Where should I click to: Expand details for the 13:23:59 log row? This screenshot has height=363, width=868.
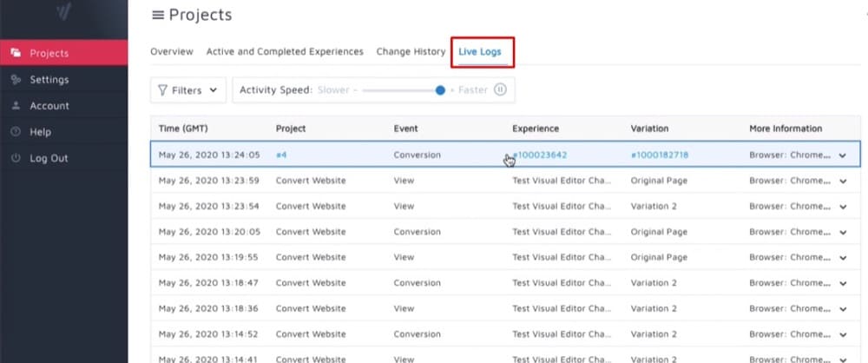[x=843, y=181]
